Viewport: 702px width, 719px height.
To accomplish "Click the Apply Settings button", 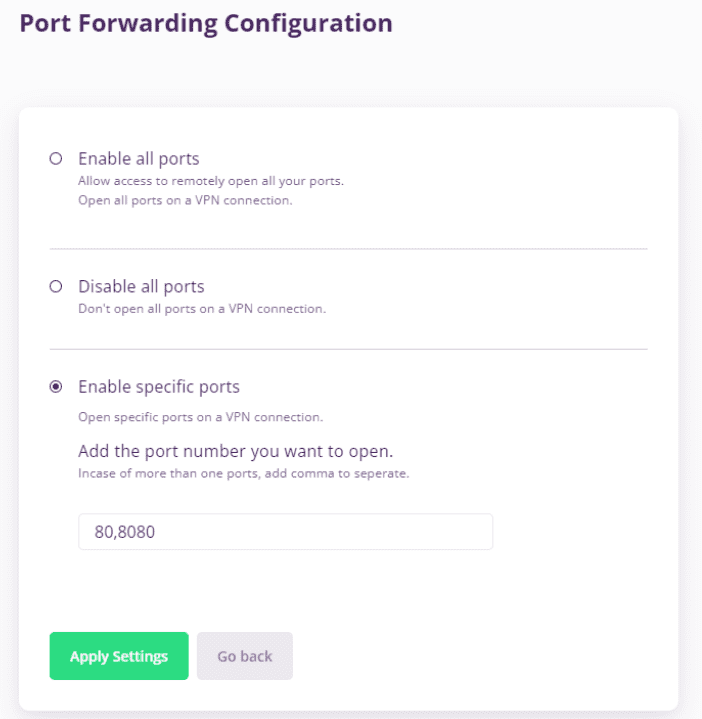I will point(119,656).
